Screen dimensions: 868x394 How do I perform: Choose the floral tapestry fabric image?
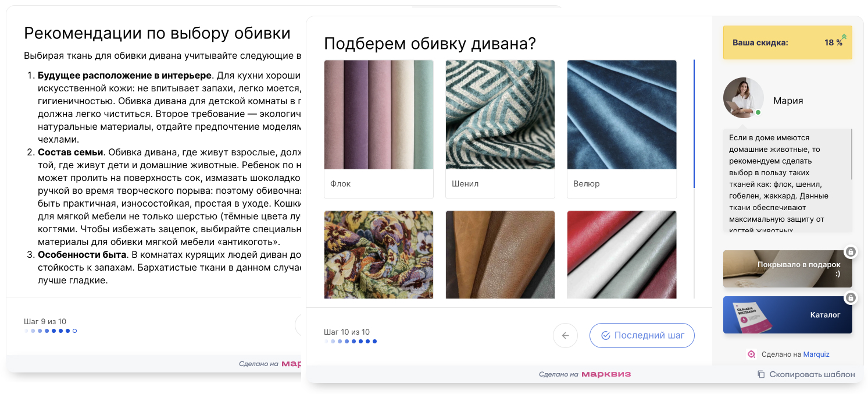pyautogui.click(x=378, y=255)
